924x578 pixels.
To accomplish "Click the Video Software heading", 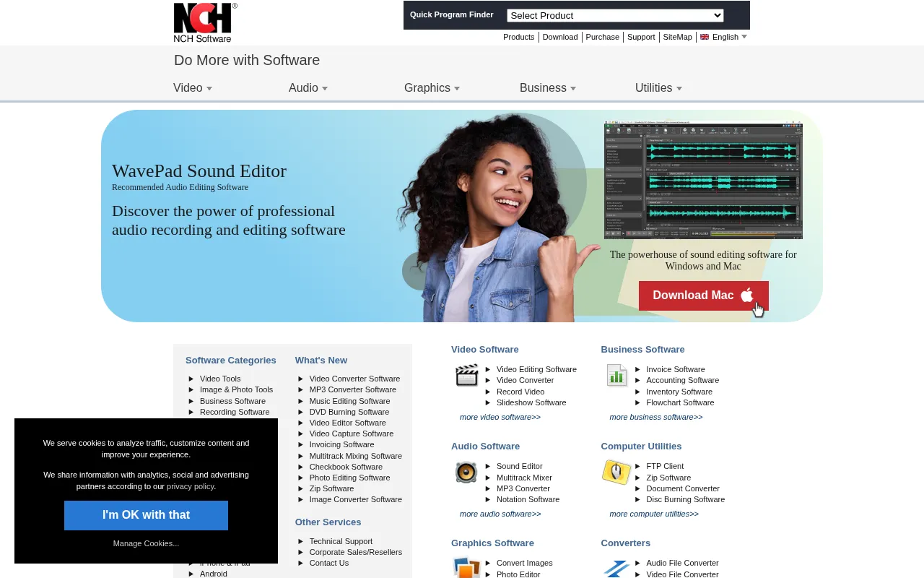I will (485, 349).
